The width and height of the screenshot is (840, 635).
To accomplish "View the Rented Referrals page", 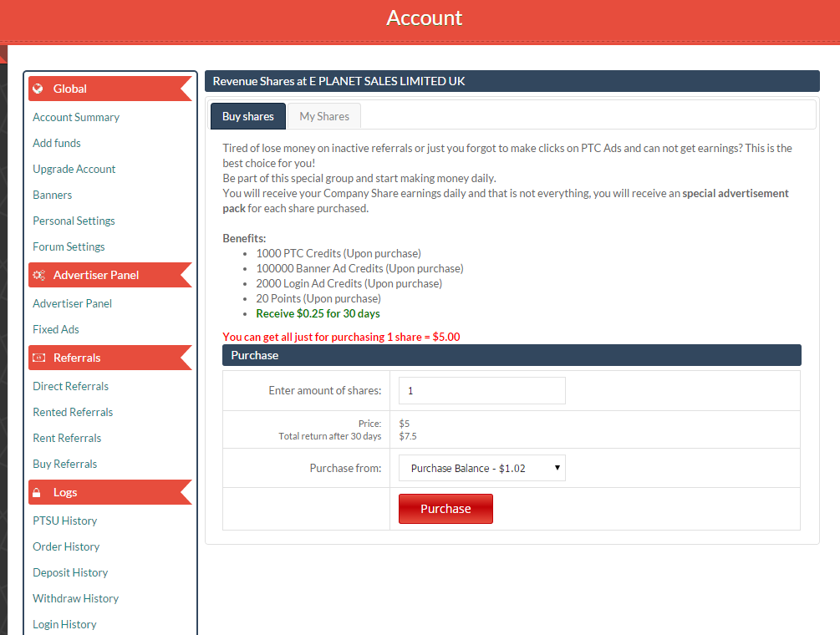I will pos(73,412).
